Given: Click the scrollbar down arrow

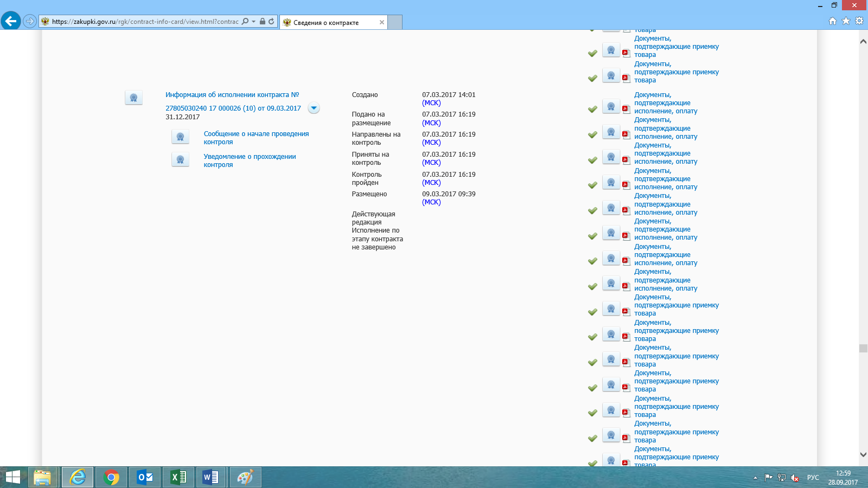Looking at the screenshot, I should pos(863,455).
